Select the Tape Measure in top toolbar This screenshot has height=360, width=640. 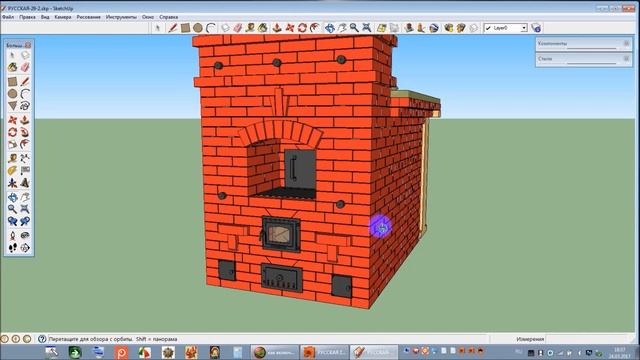[x=250, y=28]
